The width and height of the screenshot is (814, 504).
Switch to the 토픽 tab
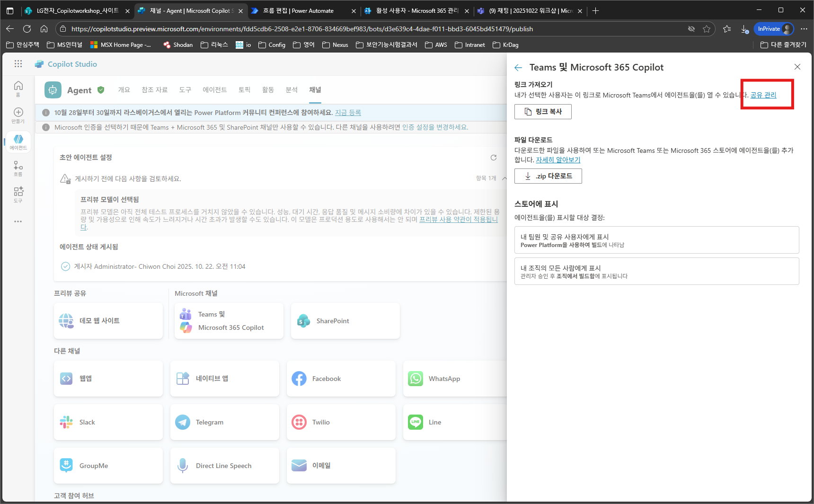[x=244, y=90]
